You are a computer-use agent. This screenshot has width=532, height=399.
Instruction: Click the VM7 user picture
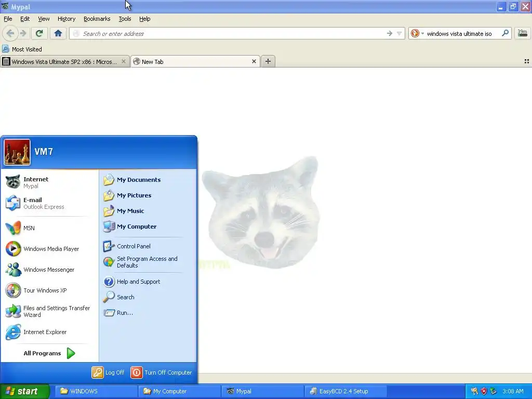[x=17, y=152]
